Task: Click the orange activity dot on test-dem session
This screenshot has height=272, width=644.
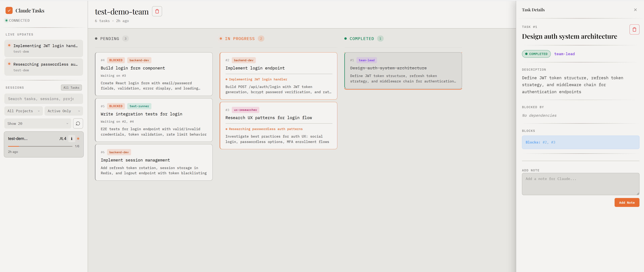Action: tap(78, 138)
